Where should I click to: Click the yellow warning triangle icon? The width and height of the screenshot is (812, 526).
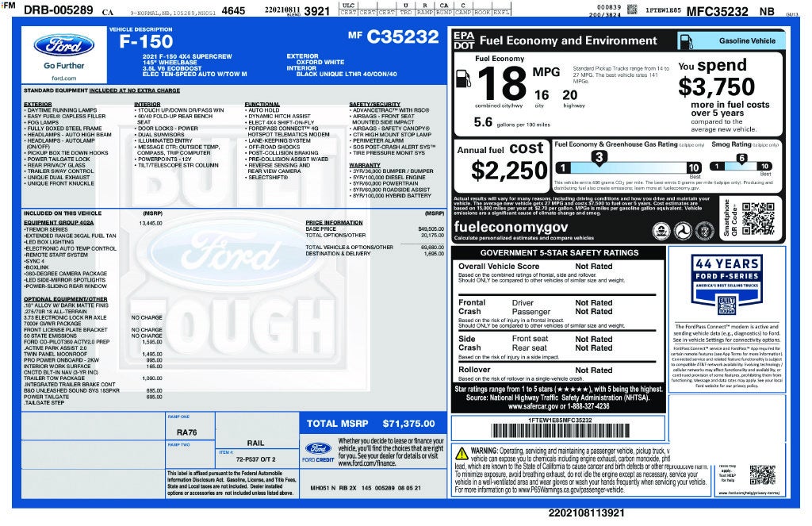coord(462,454)
